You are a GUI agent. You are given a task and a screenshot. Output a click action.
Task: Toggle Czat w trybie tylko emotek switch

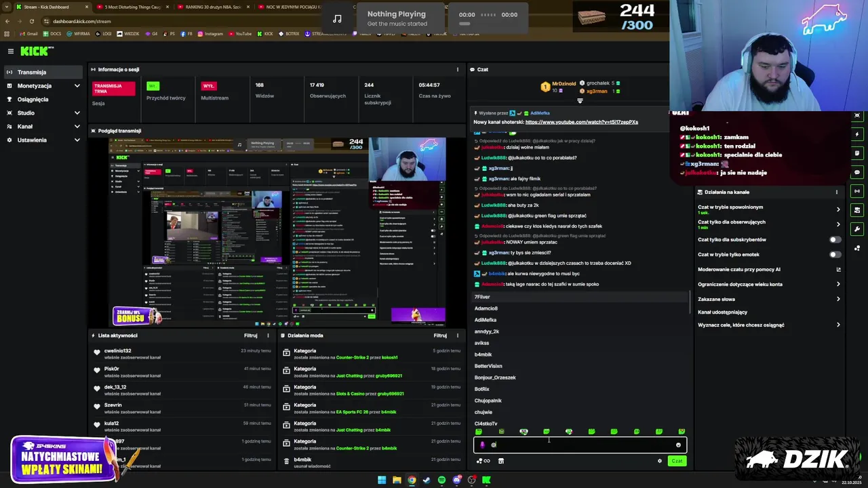[835, 254]
